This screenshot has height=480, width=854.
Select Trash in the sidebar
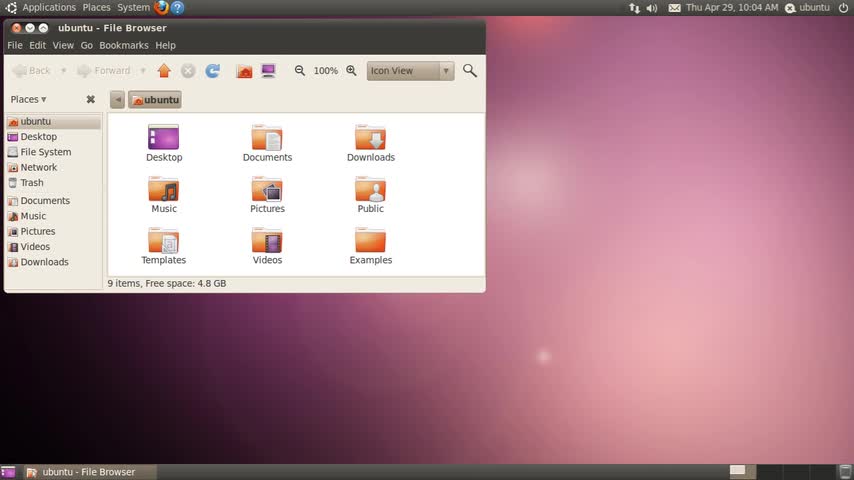point(53,183)
